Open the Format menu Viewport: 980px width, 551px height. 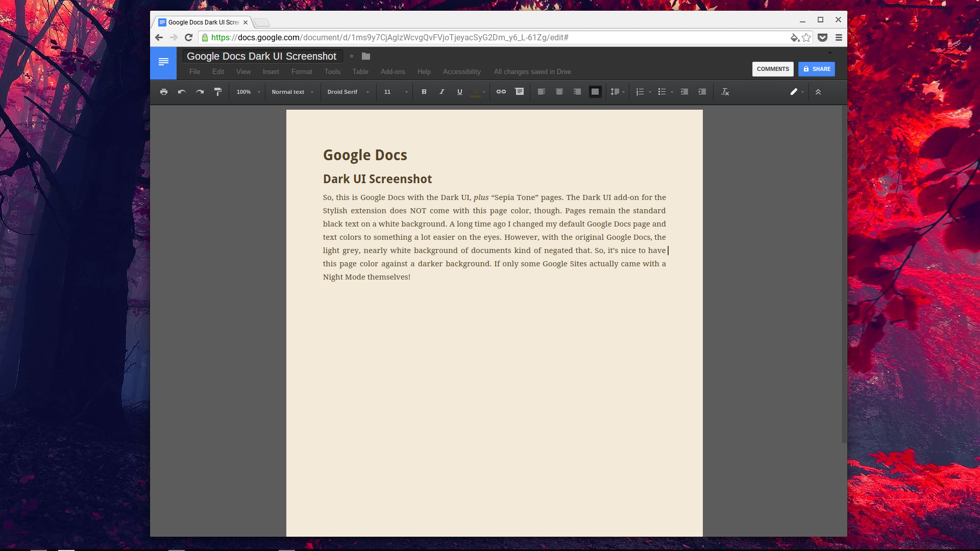coord(302,71)
